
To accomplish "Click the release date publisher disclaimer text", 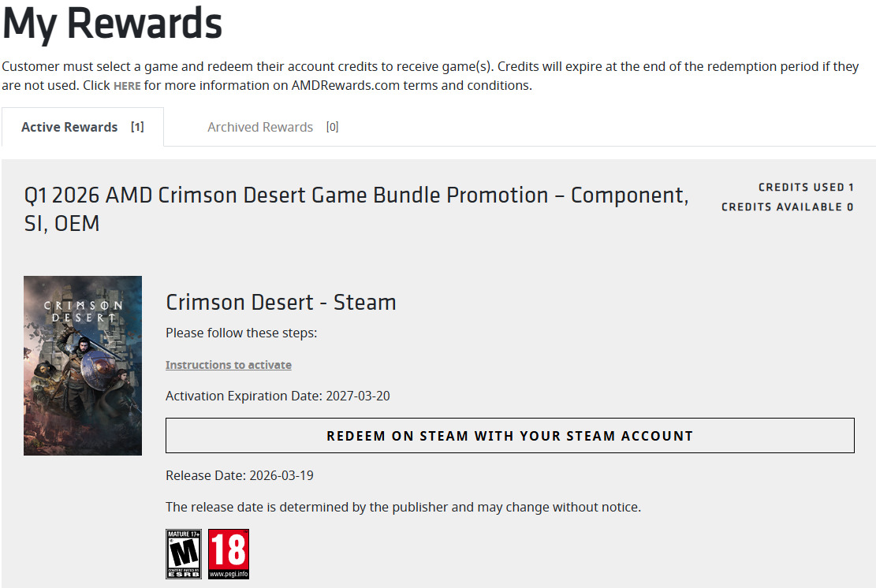I will click(403, 507).
